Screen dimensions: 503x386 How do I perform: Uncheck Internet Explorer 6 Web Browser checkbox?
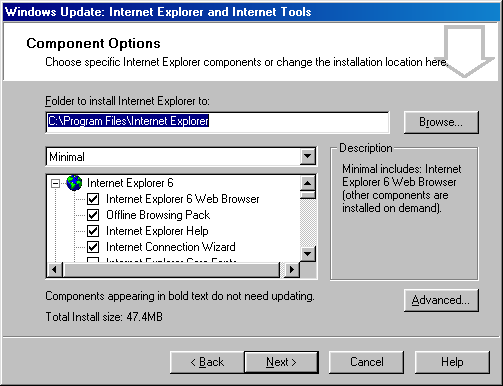click(93, 199)
